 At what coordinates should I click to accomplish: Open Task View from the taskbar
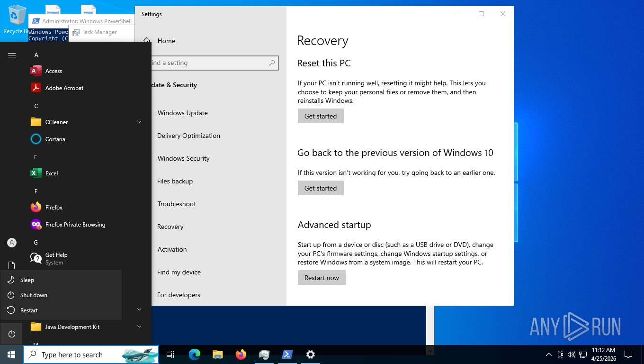tap(170, 355)
